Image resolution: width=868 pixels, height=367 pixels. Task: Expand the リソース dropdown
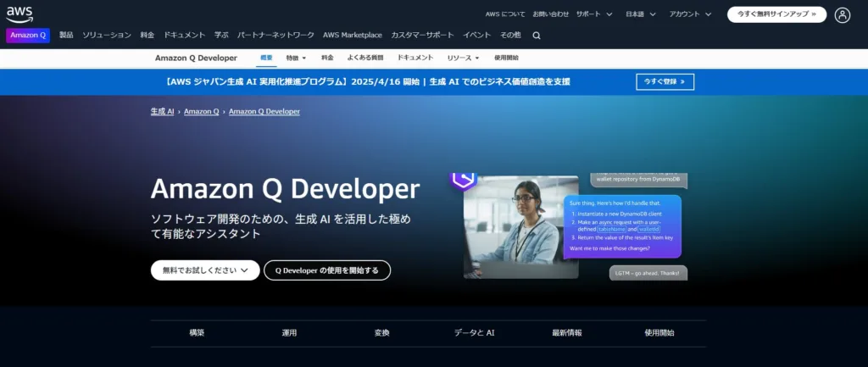pyautogui.click(x=464, y=58)
